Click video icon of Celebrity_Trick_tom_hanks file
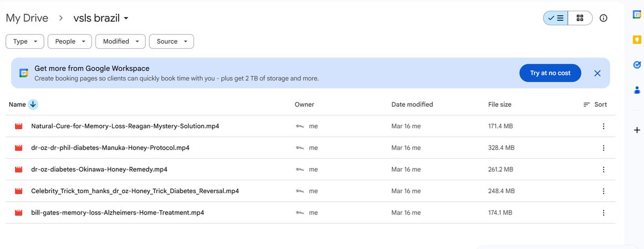The height and width of the screenshot is (249, 644). pyautogui.click(x=19, y=191)
